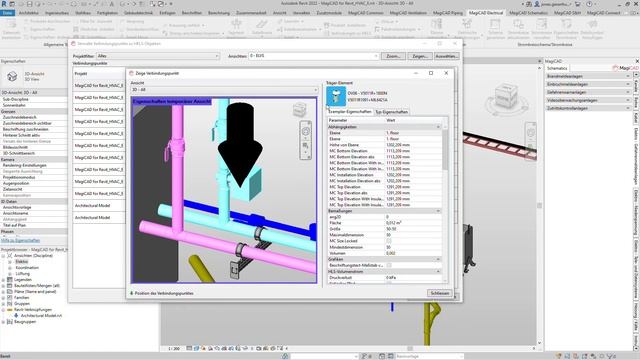Expand Brandmeldeanlagen in the MagiCAD panel
Viewport: 640px width, 360px height.
tap(588, 76)
